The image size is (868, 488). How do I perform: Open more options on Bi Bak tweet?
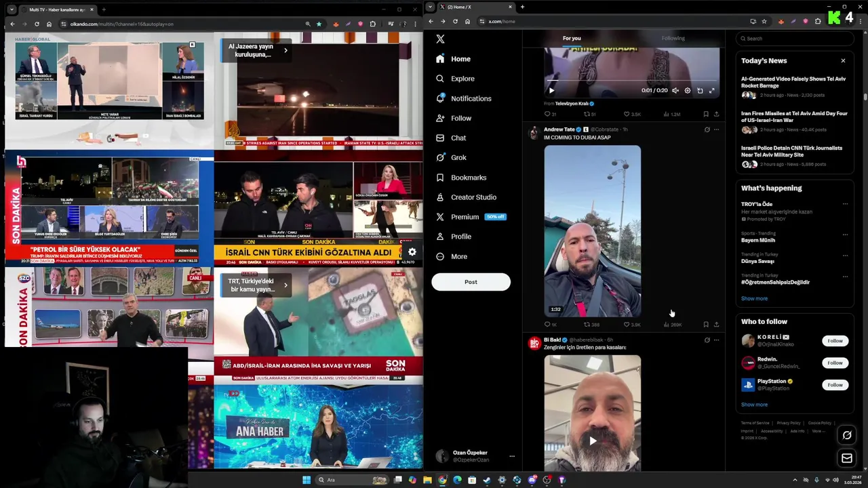point(716,340)
